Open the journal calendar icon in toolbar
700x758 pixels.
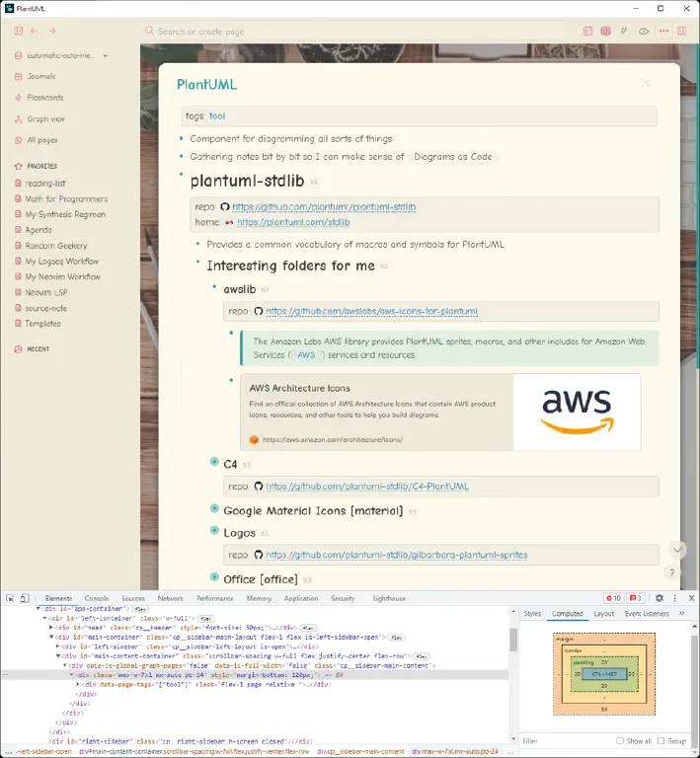[x=587, y=31]
